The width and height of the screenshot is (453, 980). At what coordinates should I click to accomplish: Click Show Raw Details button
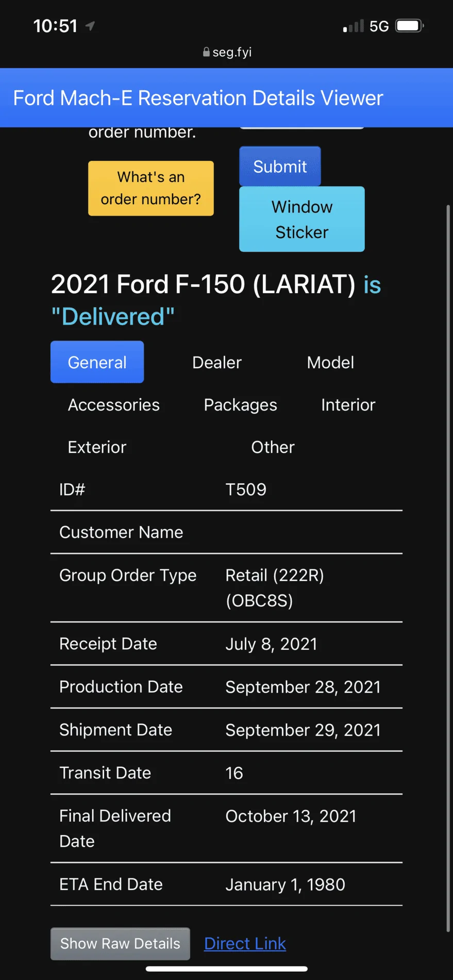pyautogui.click(x=120, y=943)
